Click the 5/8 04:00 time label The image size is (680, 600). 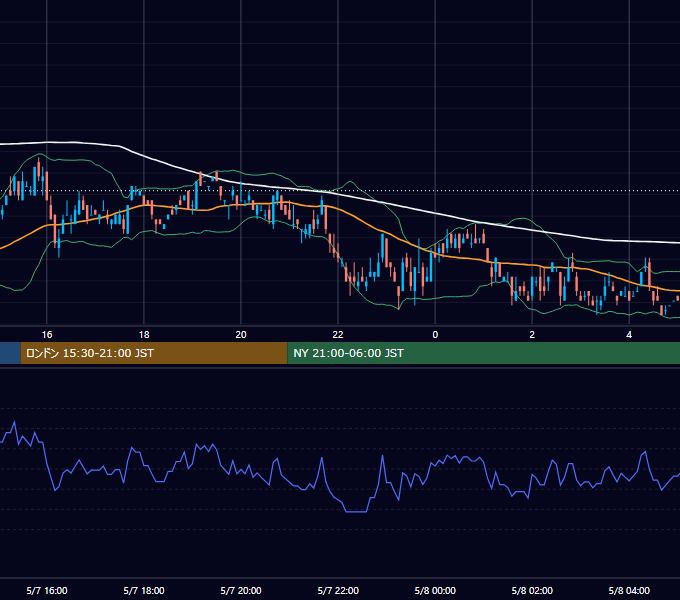(x=629, y=590)
